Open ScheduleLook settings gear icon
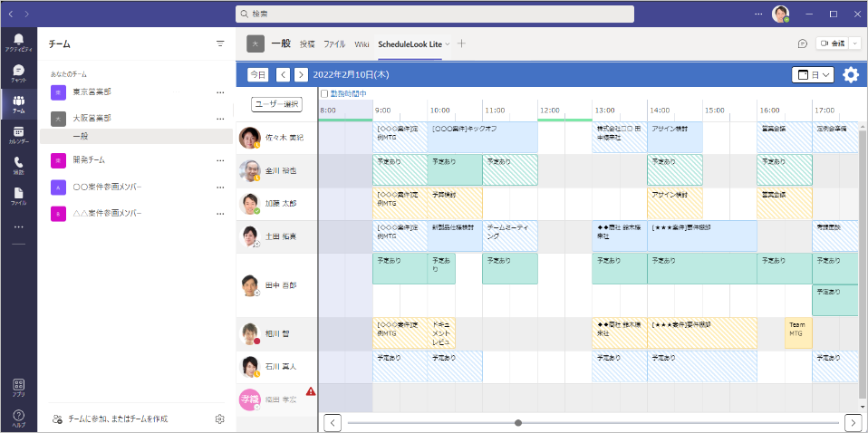Viewport: 868px width, 433px height. 850,75
